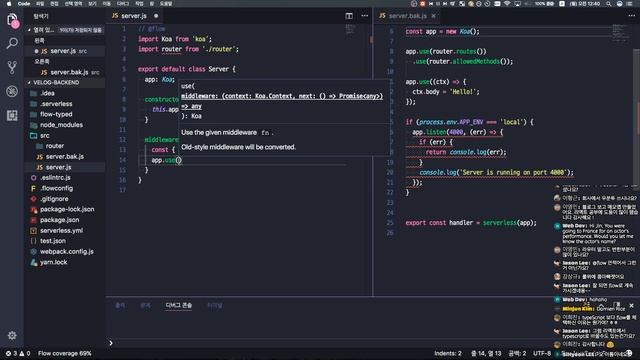Select server.js in open editors list
Viewport: 640px width, 360px height.
[63, 51]
